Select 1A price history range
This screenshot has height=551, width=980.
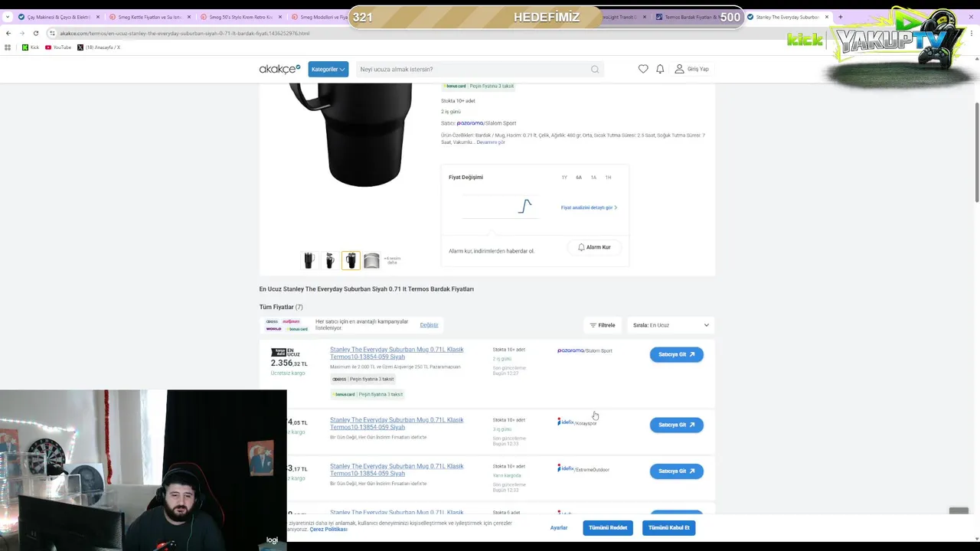point(593,178)
